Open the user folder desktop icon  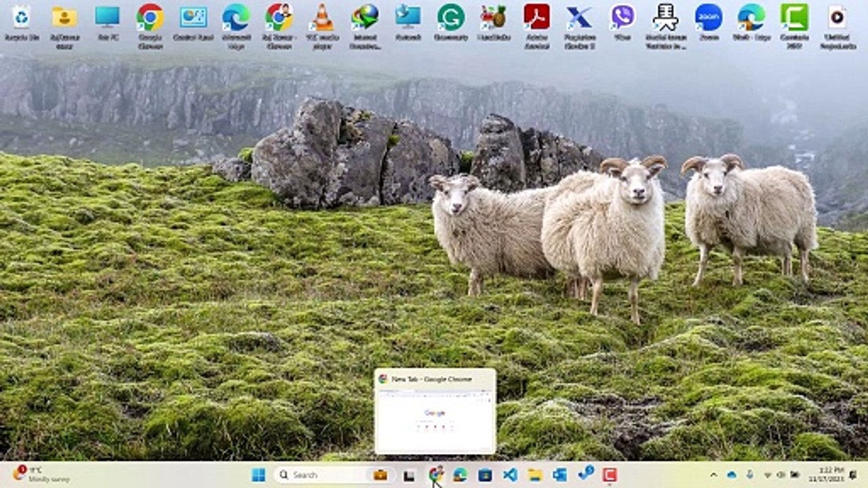(64, 27)
